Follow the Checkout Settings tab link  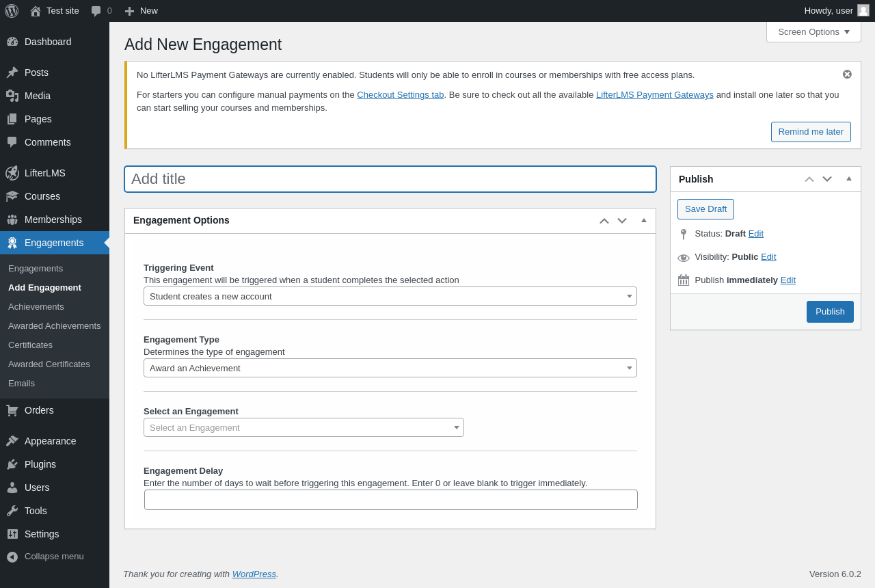(400, 94)
